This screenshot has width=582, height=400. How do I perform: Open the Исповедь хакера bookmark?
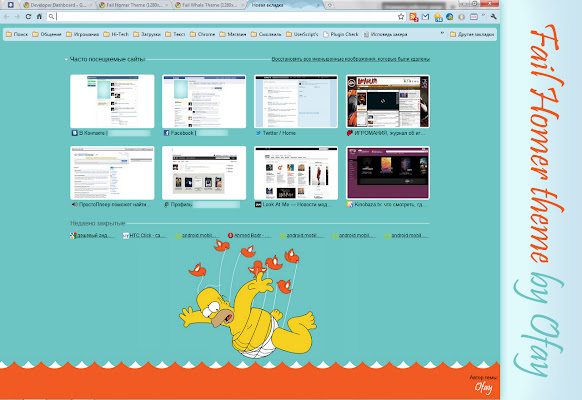click(x=385, y=34)
